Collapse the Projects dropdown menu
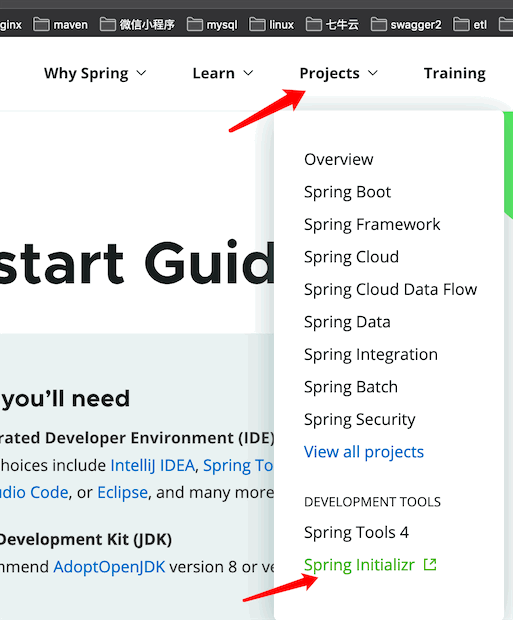 click(x=339, y=74)
